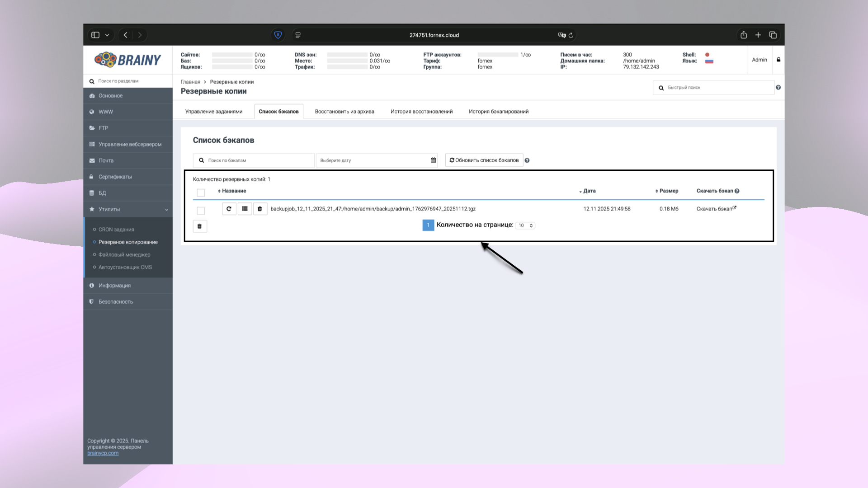Click Обновить список бэкапов button
This screenshot has height=488, width=868.
pyautogui.click(x=484, y=160)
